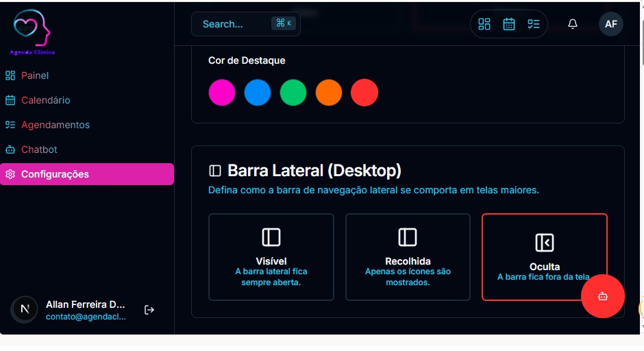
Task: Select the Recolhida sidebar option
Action: point(408,257)
